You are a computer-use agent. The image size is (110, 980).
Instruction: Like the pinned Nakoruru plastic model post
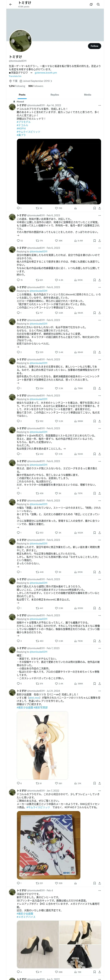(x=57, y=208)
